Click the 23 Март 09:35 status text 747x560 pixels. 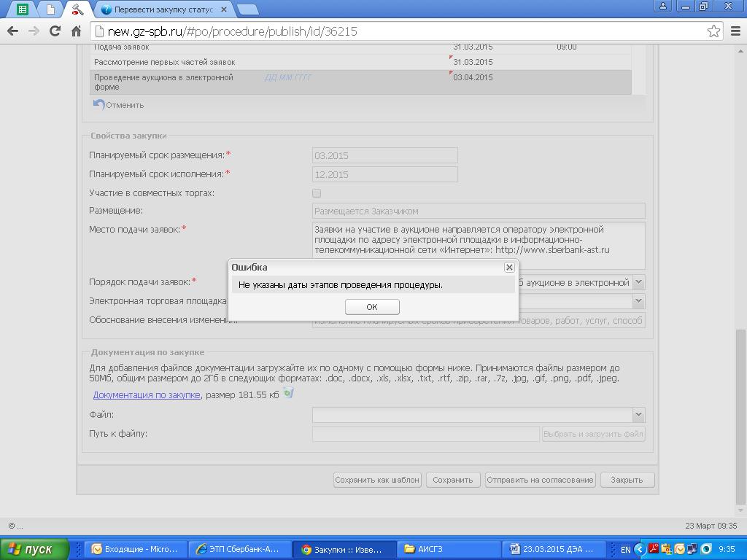(x=711, y=526)
